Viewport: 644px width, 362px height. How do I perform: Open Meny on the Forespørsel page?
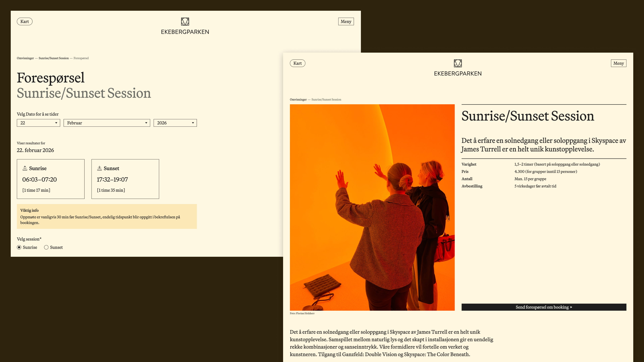tap(346, 21)
